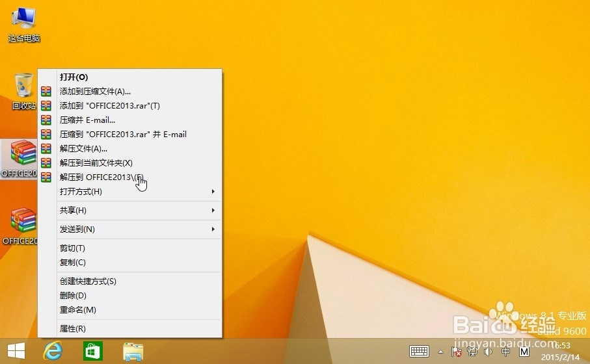Screen dimensions: 590x364
Task: Choose 重命名(M) in context menu
Action: pos(130,309)
